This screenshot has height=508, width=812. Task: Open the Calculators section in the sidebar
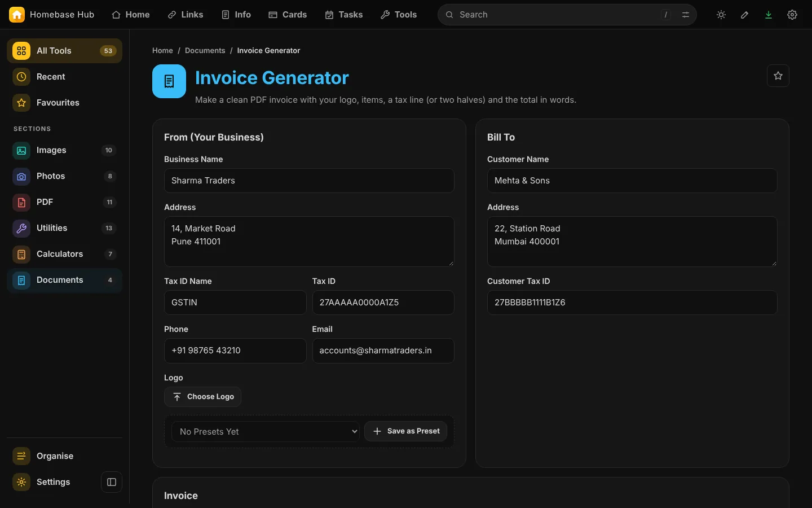[x=64, y=254]
